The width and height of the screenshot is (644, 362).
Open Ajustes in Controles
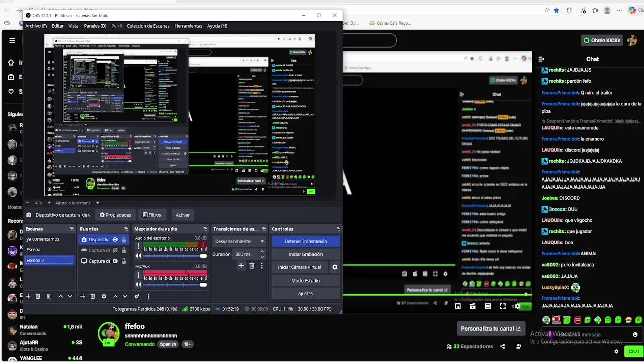[305, 293]
